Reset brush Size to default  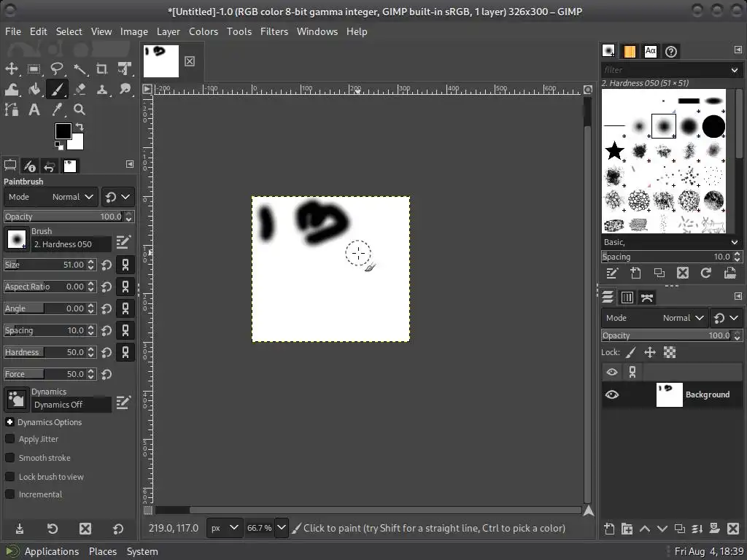pos(107,265)
